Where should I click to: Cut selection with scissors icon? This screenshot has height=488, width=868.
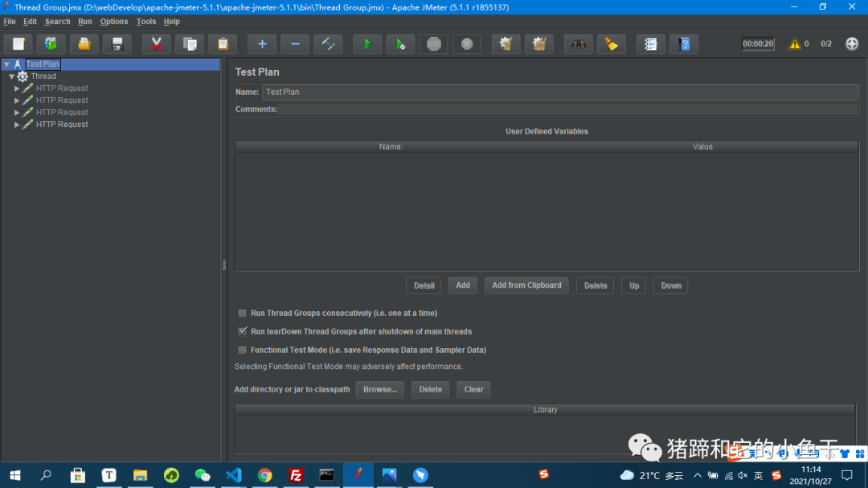click(x=157, y=43)
